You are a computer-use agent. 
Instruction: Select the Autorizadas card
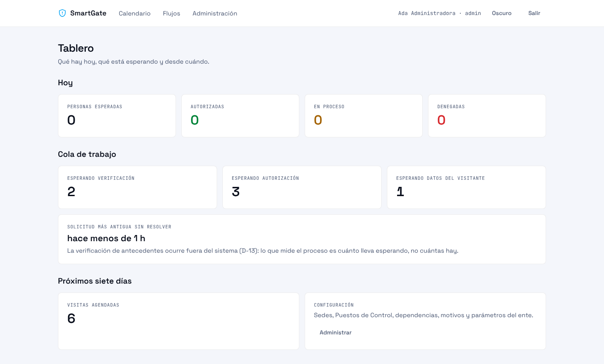[240, 116]
